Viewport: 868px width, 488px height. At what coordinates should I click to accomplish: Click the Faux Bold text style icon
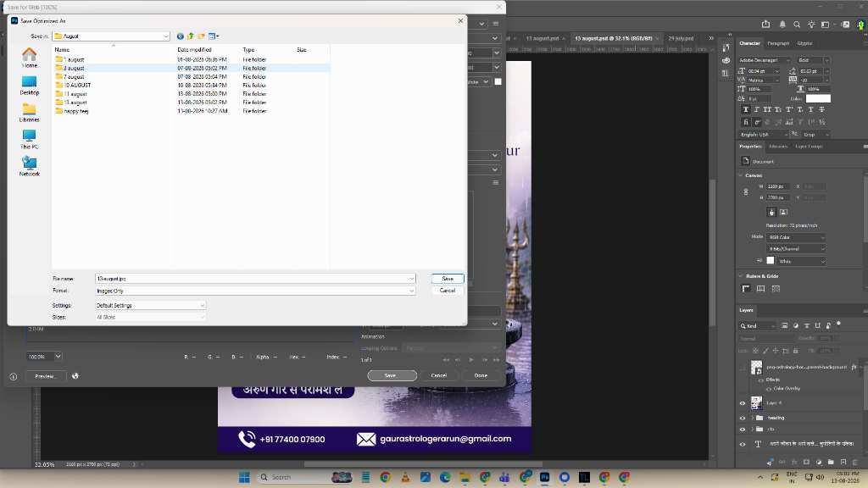click(x=746, y=109)
